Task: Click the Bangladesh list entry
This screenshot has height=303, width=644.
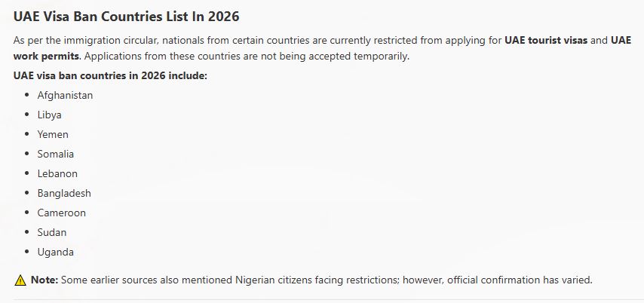Action: point(64,194)
